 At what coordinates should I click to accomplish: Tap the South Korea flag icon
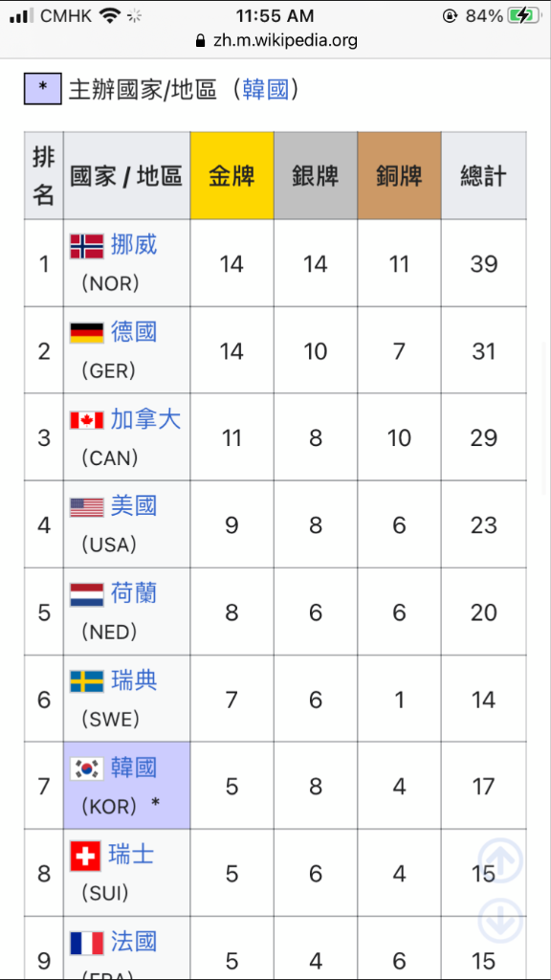[x=86, y=768]
